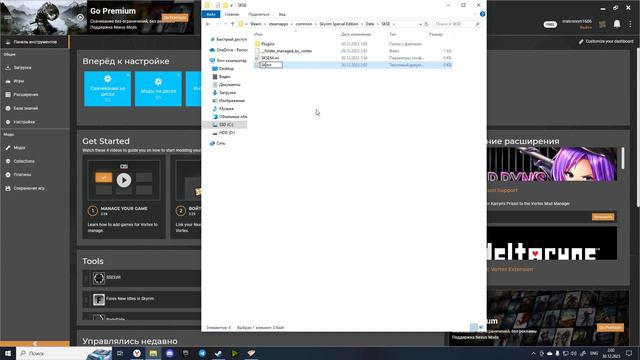640x360 pixels.
Task: Open Настройки in the Vortex sidebar
Action: (24, 122)
